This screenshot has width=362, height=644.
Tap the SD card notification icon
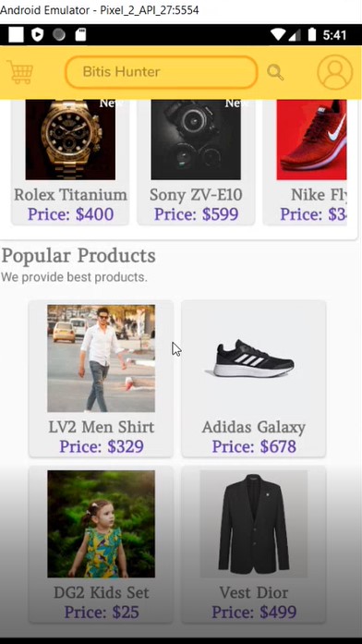click(x=80, y=35)
